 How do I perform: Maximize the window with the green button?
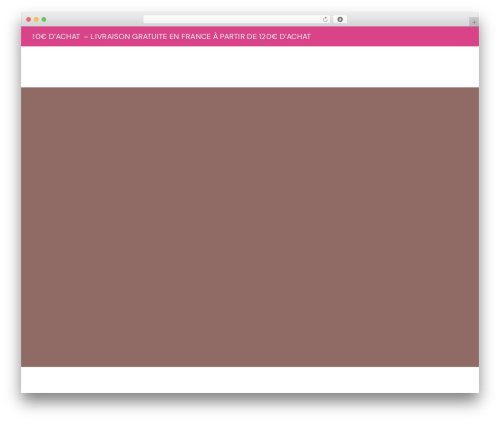[44, 19]
